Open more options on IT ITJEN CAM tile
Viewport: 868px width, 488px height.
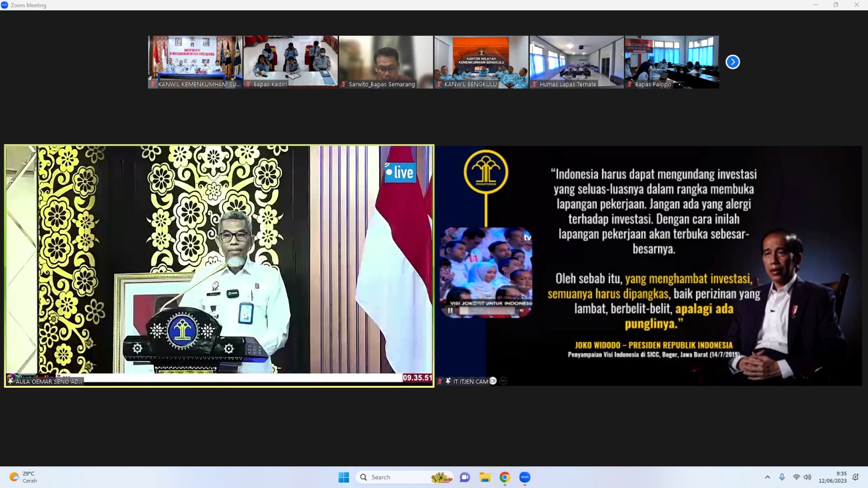(503, 381)
